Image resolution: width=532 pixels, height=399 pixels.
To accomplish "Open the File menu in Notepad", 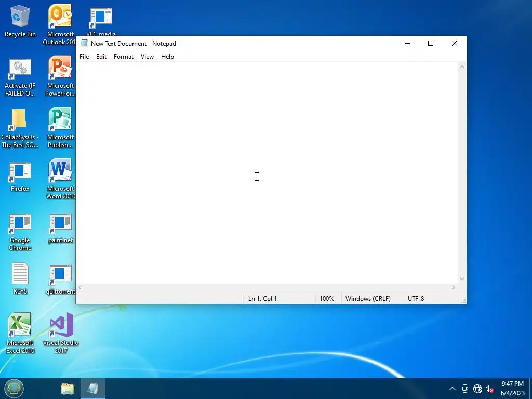I will 84,57.
